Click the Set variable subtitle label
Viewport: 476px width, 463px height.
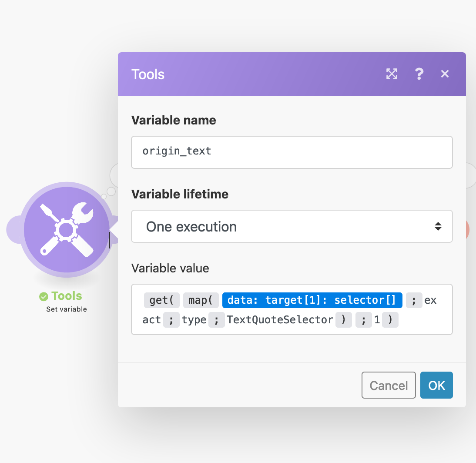pyautogui.click(x=67, y=309)
